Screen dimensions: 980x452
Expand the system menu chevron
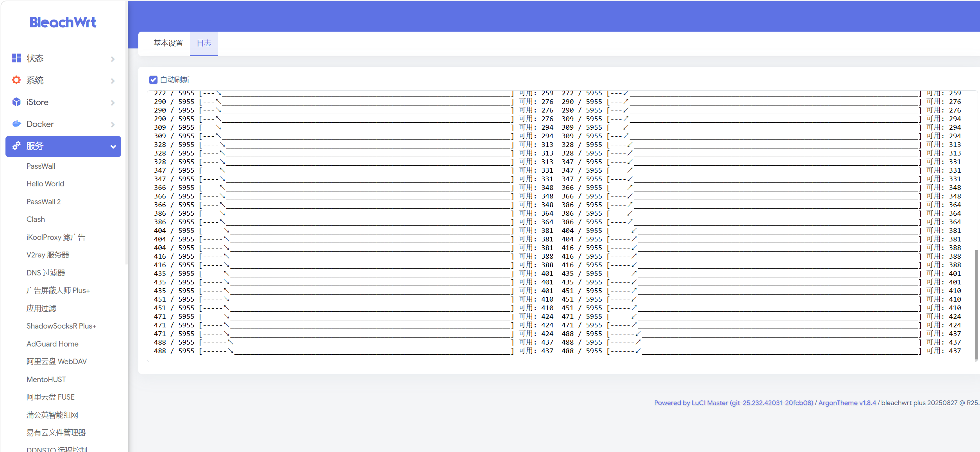coord(113,81)
